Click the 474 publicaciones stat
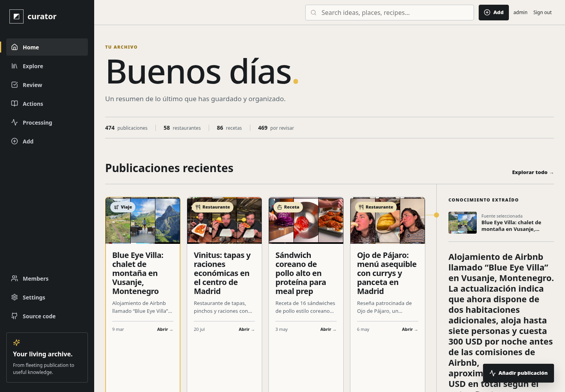Viewport: 565px width, 392px height. (x=126, y=128)
